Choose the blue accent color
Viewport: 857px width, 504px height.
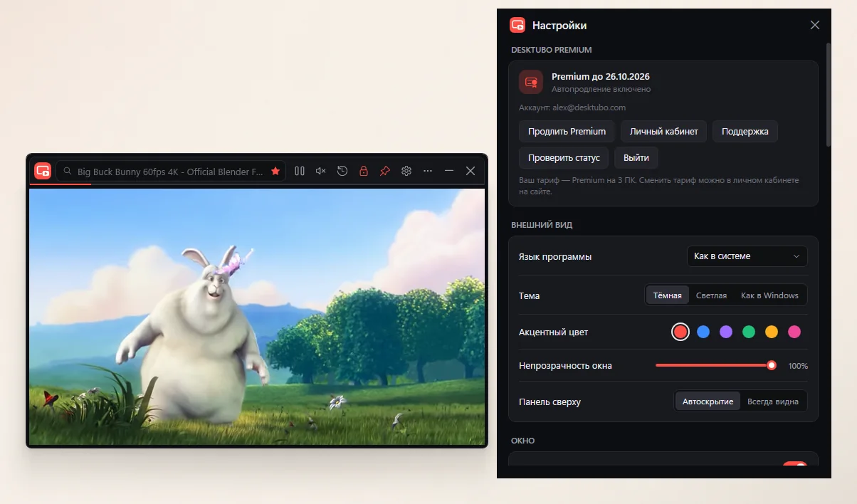click(x=703, y=332)
